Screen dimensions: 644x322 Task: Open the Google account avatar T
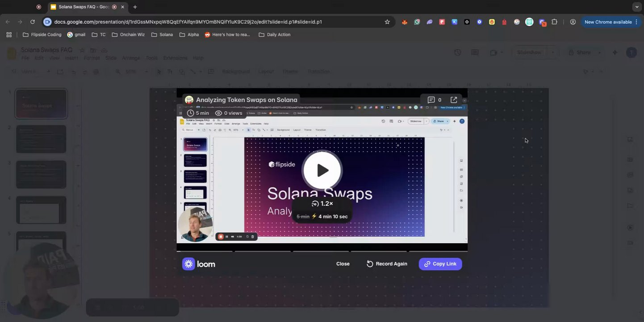point(631,52)
